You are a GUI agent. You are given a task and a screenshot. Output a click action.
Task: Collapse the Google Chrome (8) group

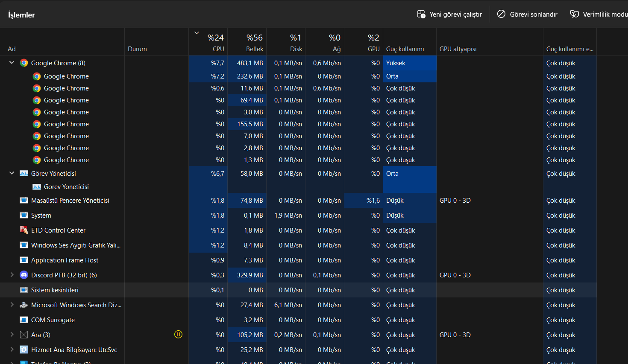[12, 63]
